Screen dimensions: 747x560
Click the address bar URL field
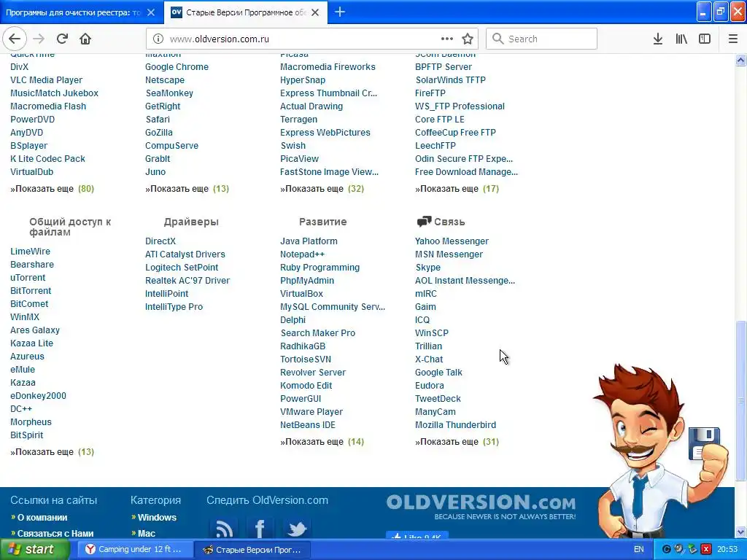tap(305, 39)
